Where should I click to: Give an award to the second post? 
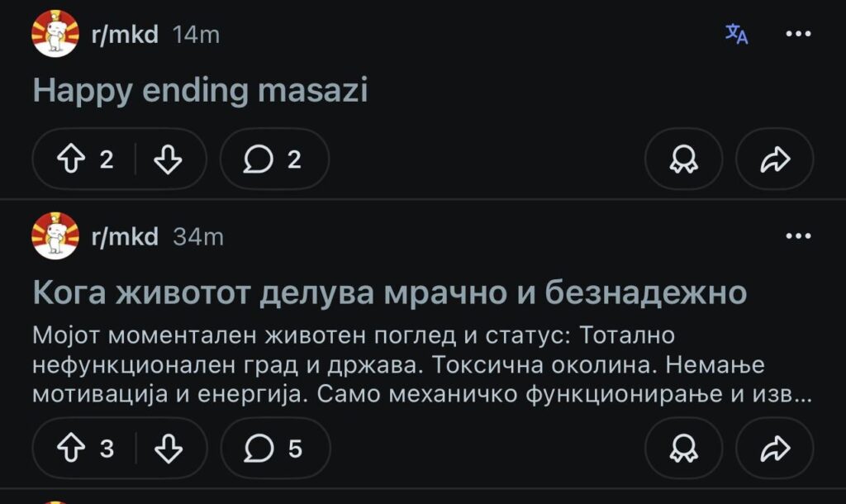pyautogui.click(x=682, y=448)
